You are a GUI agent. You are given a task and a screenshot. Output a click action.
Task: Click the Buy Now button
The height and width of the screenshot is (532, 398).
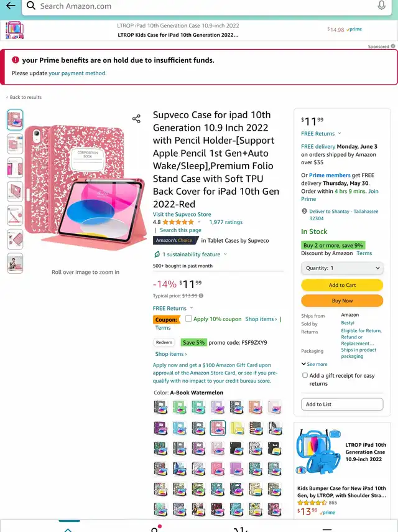(342, 301)
